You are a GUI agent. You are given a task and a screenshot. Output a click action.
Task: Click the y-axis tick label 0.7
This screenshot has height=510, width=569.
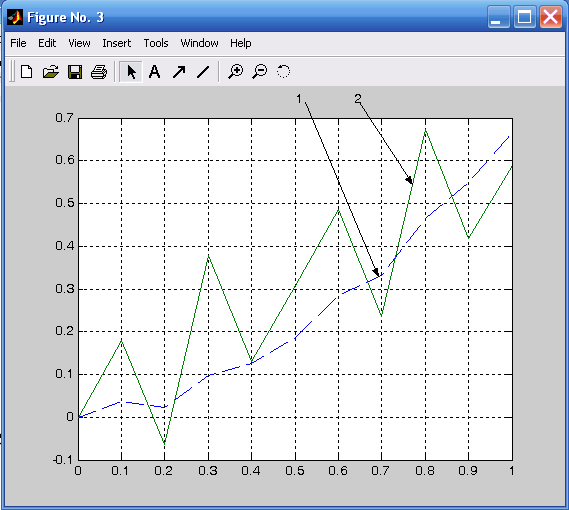(x=64, y=118)
